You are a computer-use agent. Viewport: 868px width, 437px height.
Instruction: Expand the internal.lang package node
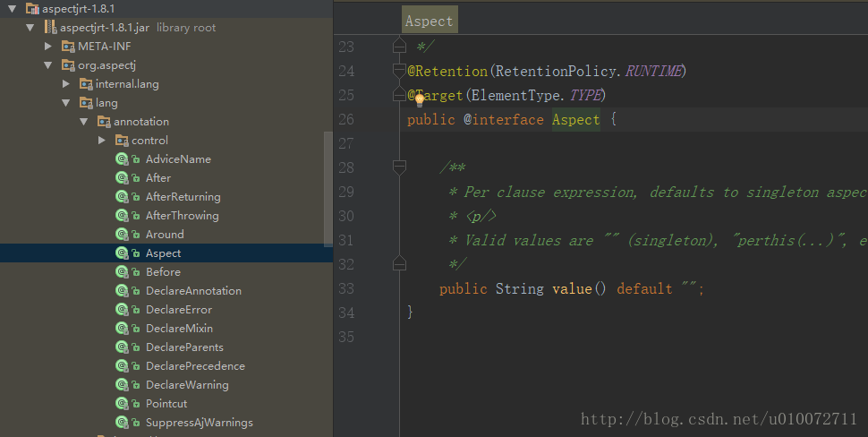(66, 83)
